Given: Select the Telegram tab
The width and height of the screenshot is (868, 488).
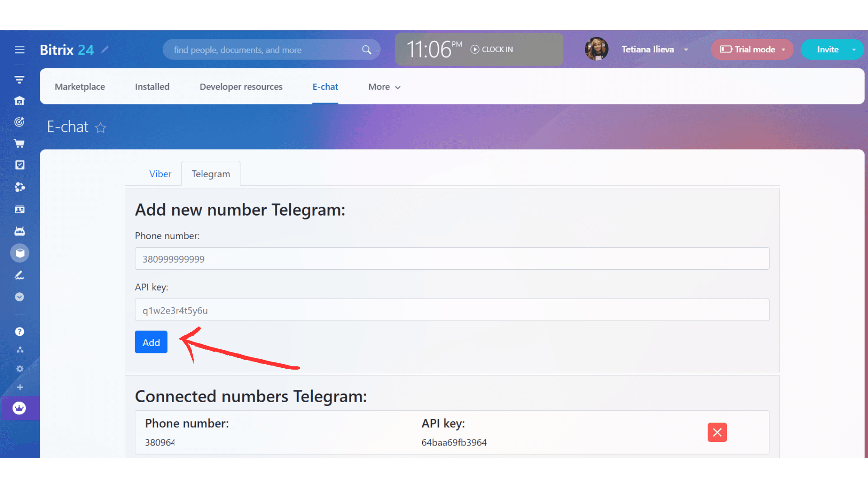Looking at the screenshot, I should pos(211,174).
